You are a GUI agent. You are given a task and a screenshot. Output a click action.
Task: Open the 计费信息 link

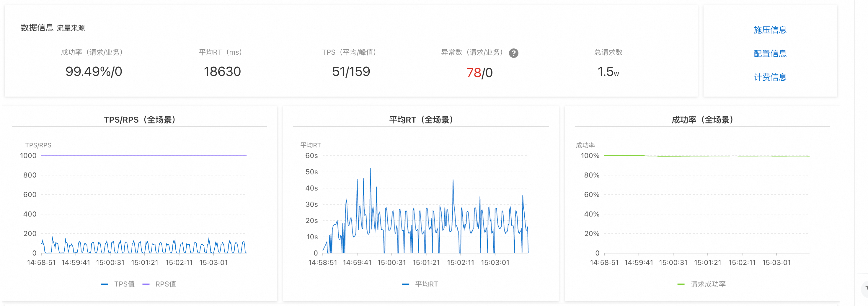(x=770, y=77)
